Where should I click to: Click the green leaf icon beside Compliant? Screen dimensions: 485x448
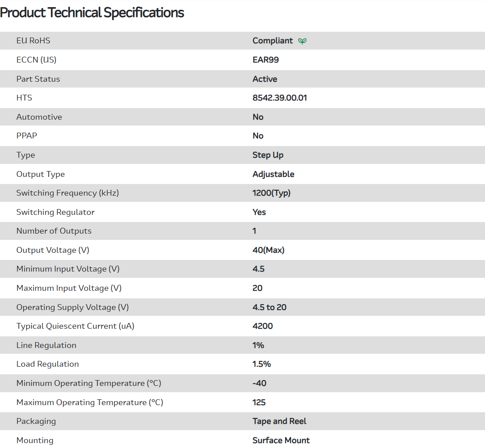coord(303,41)
